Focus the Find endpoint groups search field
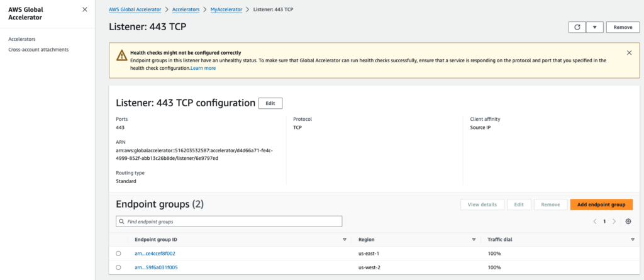The image size is (644, 280). [x=229, y=221]
